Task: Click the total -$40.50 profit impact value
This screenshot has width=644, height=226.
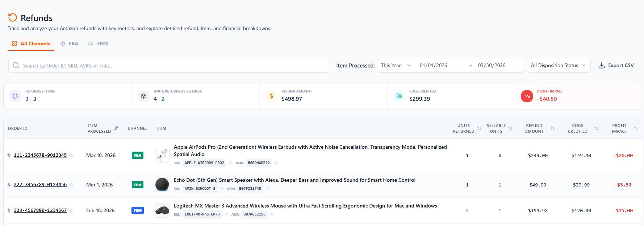Action: tap(547, 99)
